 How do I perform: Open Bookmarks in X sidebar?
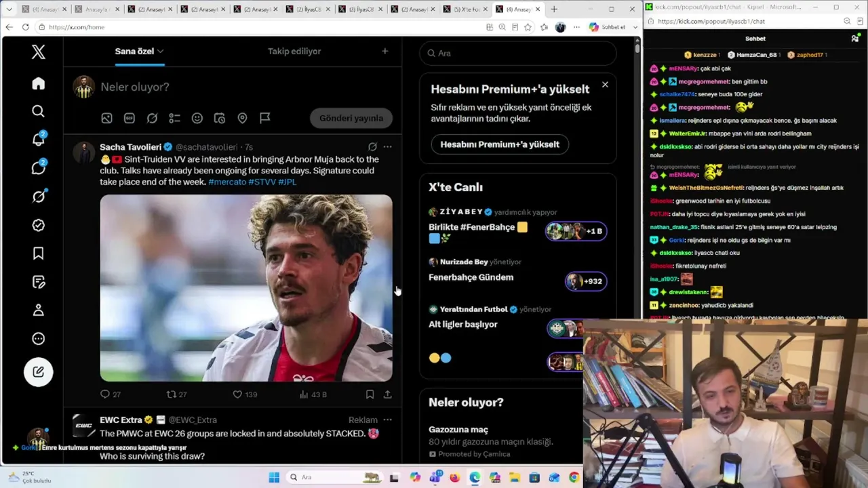click(39, 253)
